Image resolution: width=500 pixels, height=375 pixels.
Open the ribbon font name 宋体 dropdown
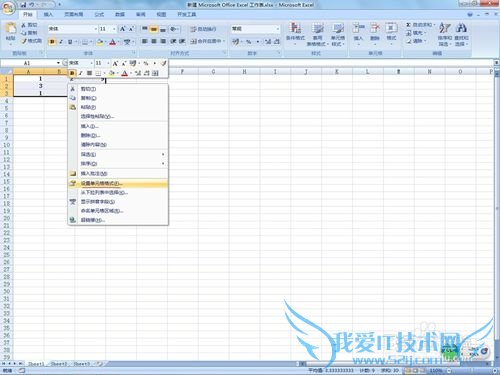click(x=96, y=29)
